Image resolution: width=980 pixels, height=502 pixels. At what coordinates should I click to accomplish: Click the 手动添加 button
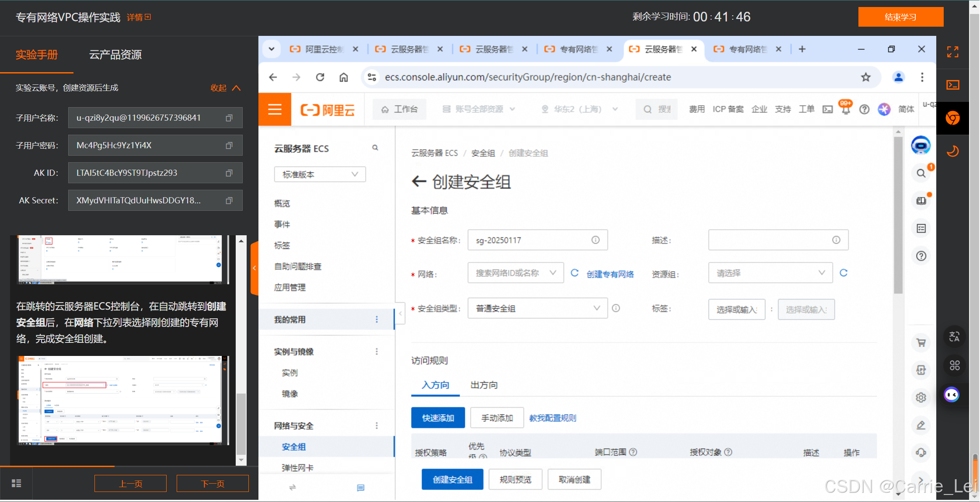coord(497,418)
